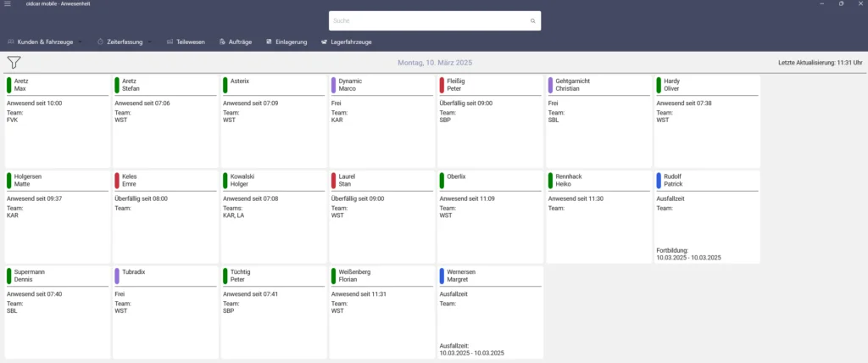Click blue status bar on Rudolf Patrick card
This screenshot has width=868, height=363.
658,180
